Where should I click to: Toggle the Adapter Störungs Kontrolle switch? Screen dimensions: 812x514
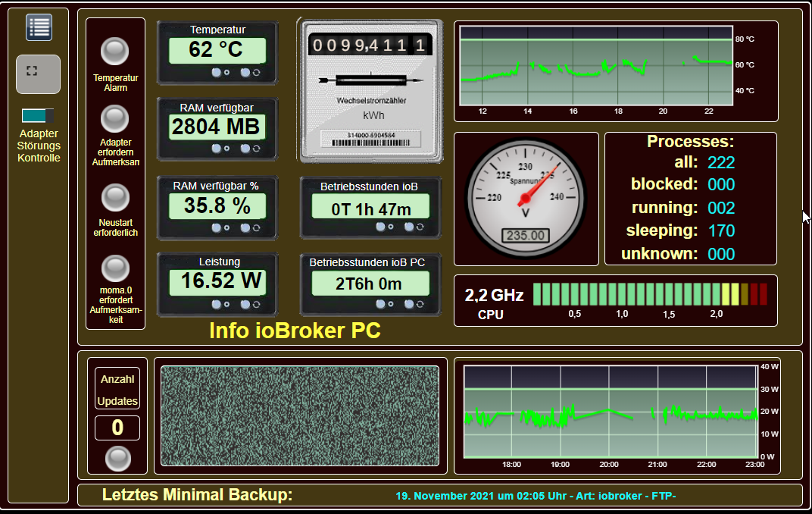tap(38, 115)
